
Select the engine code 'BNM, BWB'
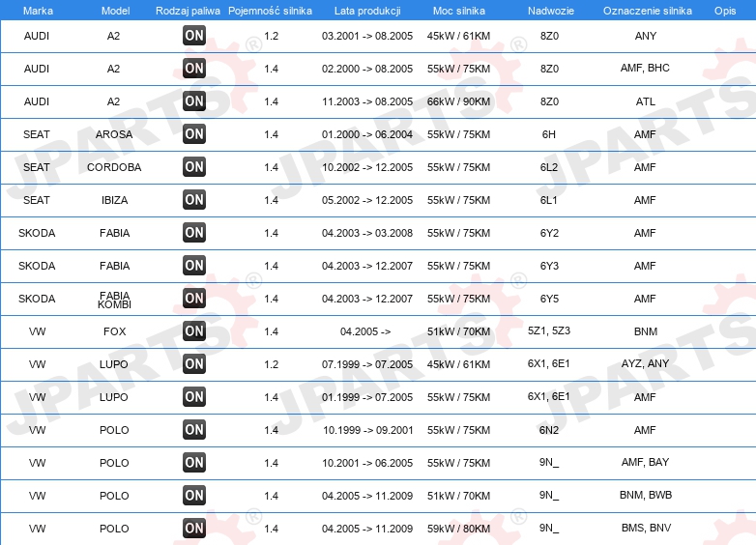[646, 495]
